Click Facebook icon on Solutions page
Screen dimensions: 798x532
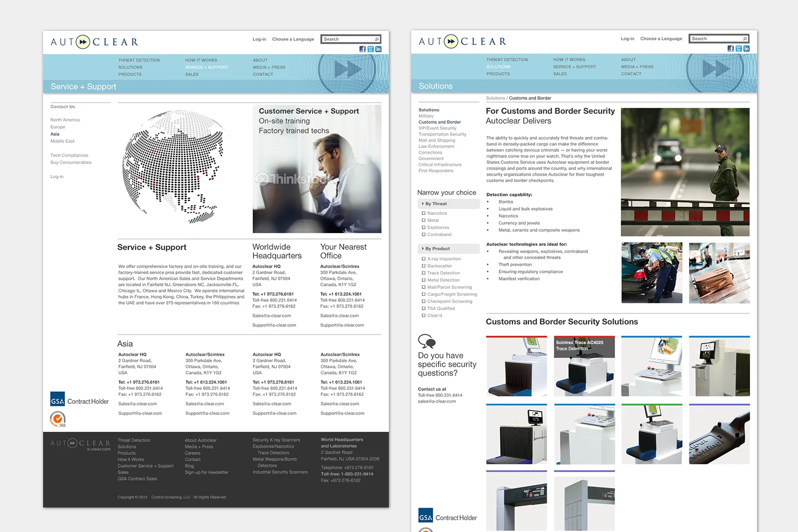[x=730, y=48]
